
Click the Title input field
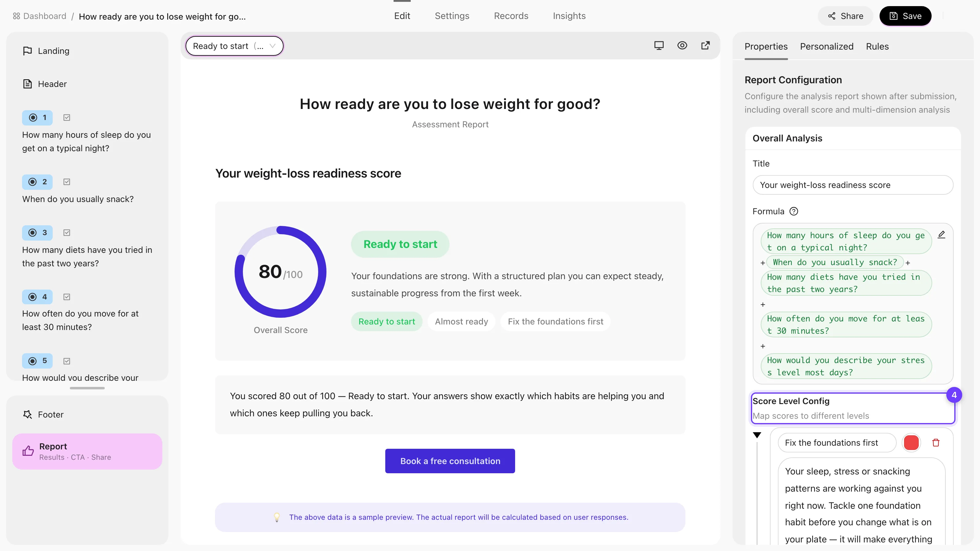click(x=853, y=185)
